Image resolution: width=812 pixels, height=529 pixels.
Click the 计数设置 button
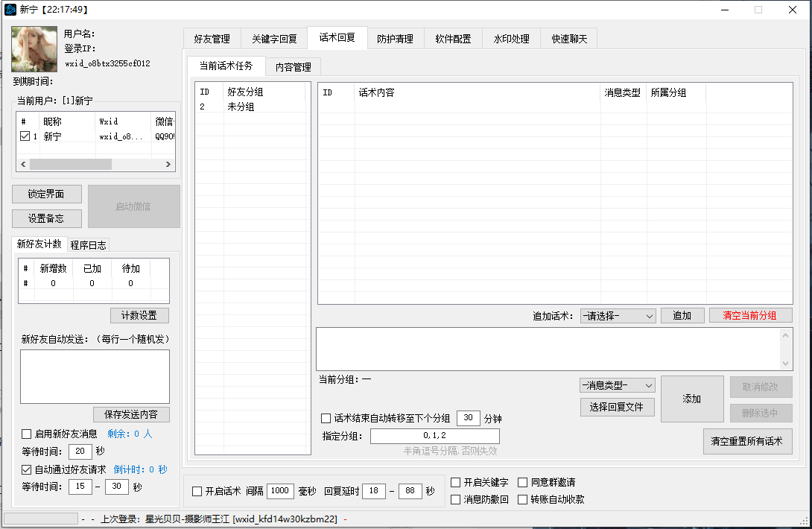pyautogui.click(x=139, y=315)
